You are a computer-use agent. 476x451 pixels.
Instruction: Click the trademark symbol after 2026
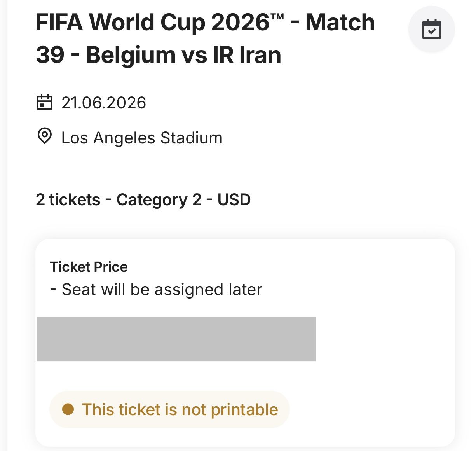278,17
